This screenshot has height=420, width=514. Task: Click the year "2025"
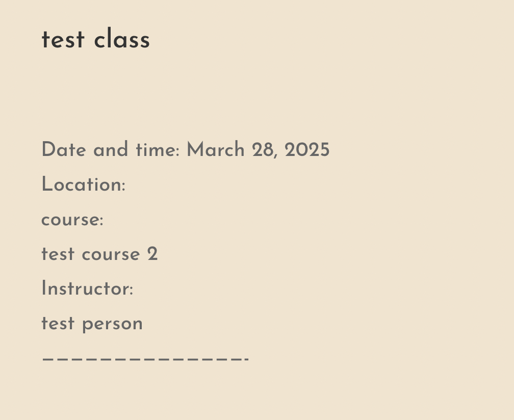click(x=307, y=150)
